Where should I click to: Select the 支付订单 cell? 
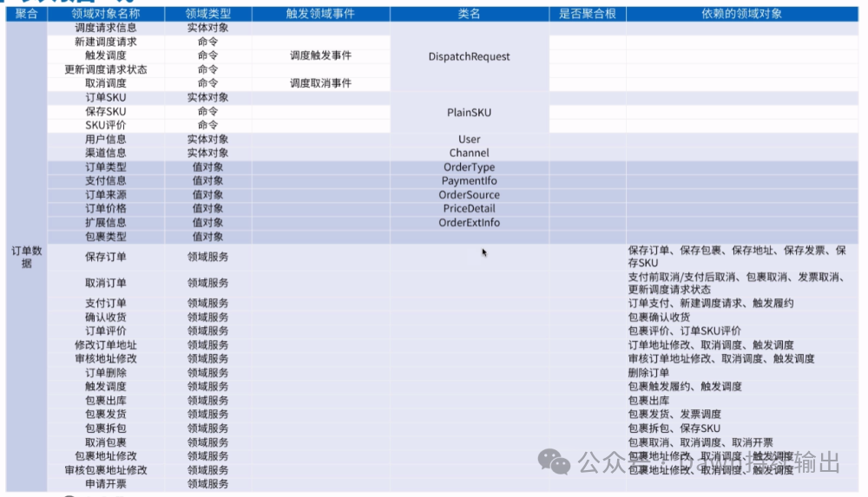click(106, 304)
